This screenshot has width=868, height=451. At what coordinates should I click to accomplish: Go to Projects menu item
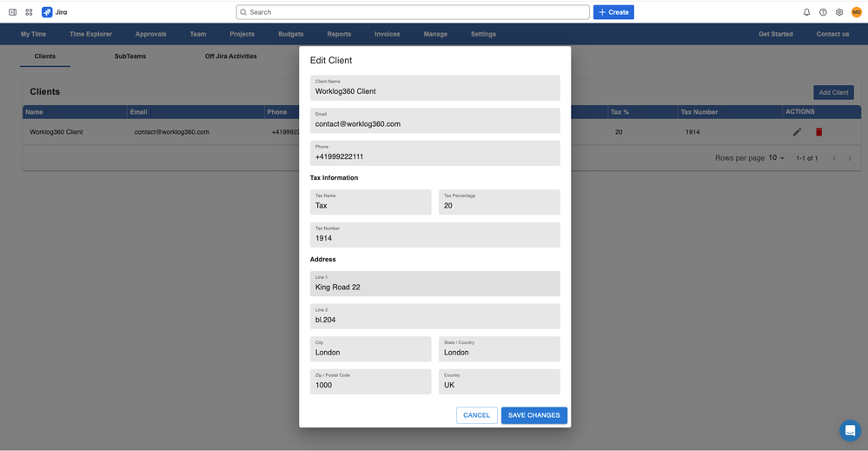[x=242, y=34]
